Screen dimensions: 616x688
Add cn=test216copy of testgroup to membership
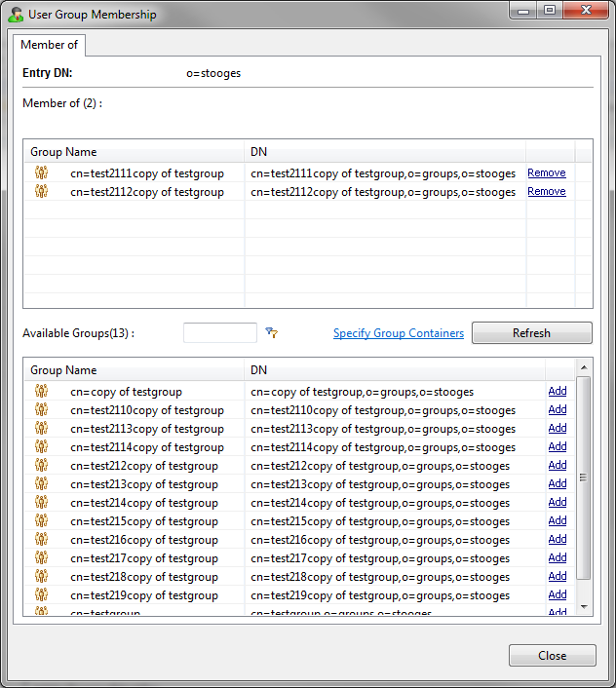(x=557, y=540)
